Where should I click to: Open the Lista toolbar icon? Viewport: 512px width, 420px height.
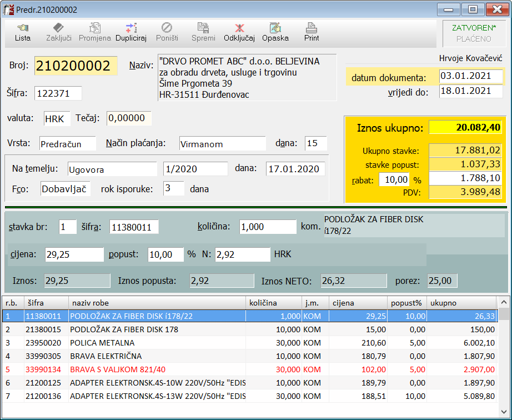tap(23, 32)
